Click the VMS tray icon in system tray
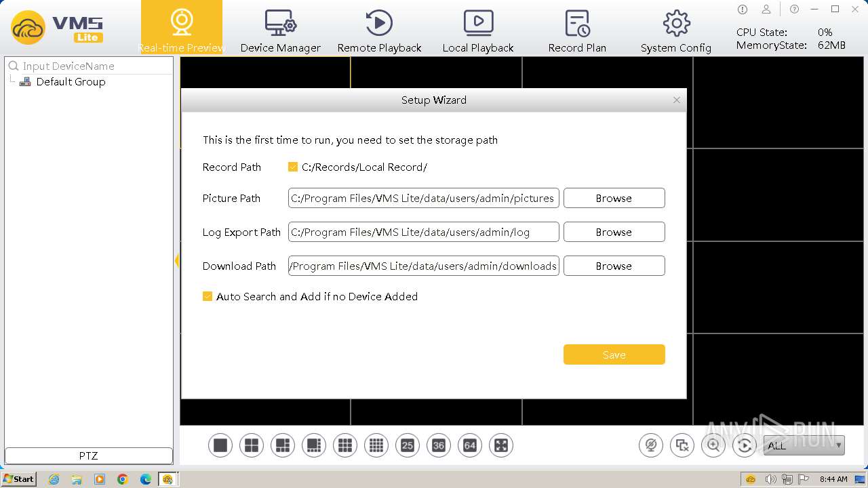The width and height of the screenshot is (868, 488). click(x=751, y=479)
